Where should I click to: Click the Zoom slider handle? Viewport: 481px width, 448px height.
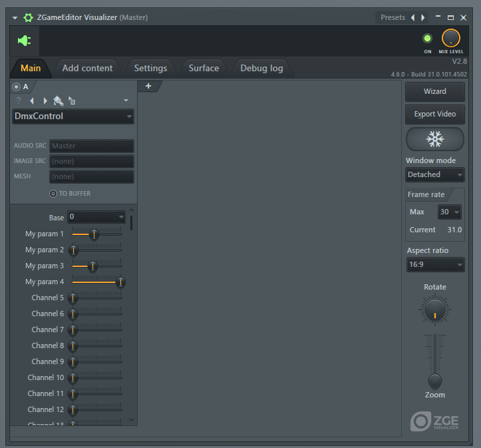434,381
